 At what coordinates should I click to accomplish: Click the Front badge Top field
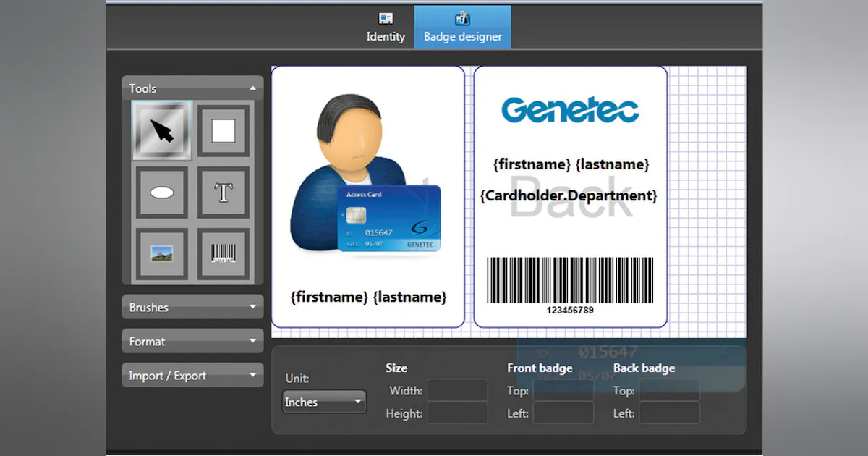pos(563,390)
